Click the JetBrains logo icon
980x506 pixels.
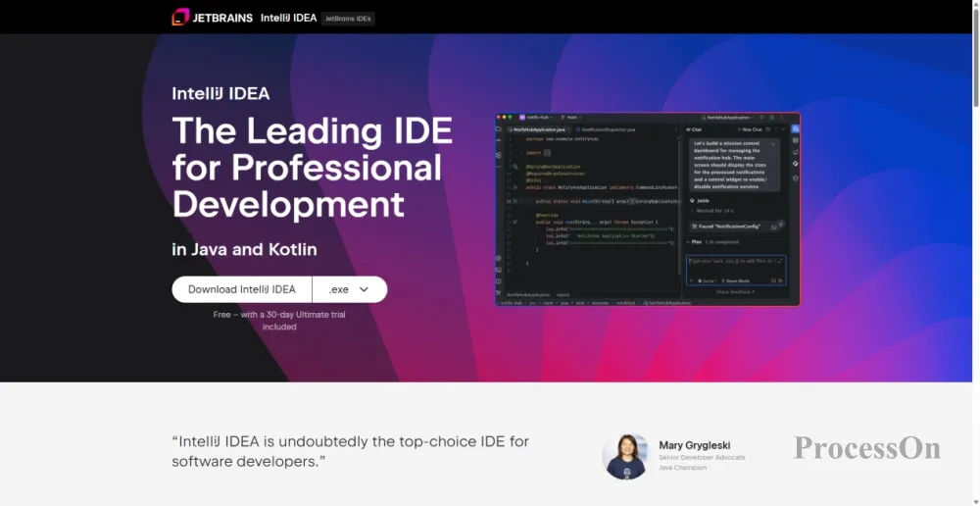pos(180,17)
